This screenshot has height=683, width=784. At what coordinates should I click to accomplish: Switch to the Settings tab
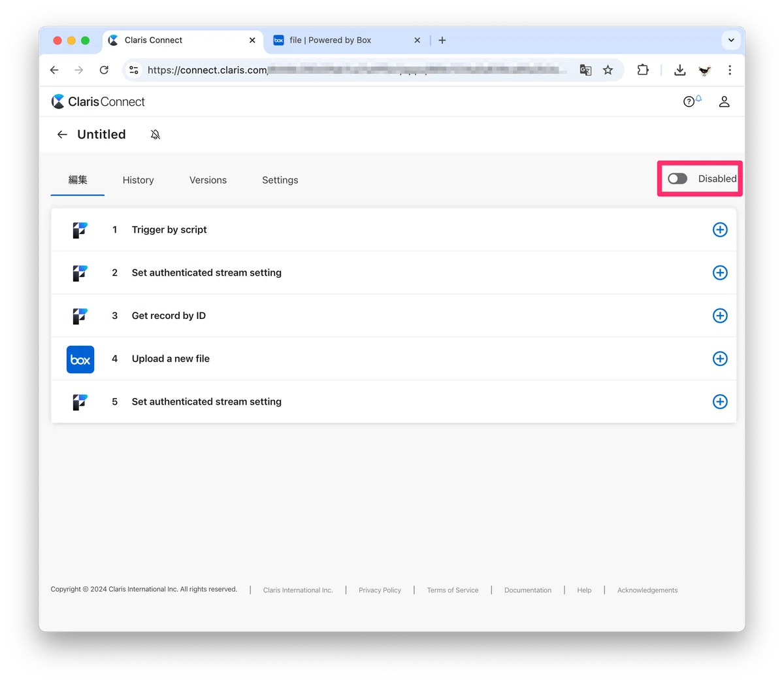click(280, 180)
